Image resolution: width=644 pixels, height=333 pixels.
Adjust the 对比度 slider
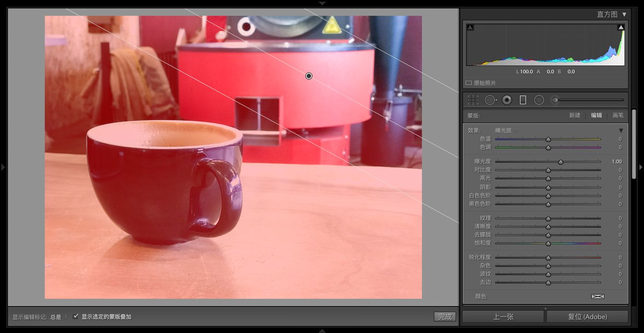[548, 170]
